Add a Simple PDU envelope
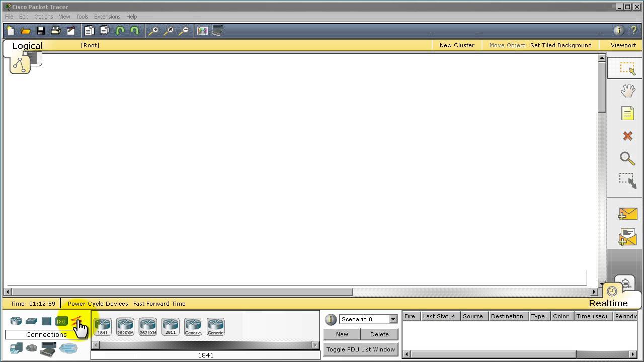The image size is (644, 362). point(627,213)
